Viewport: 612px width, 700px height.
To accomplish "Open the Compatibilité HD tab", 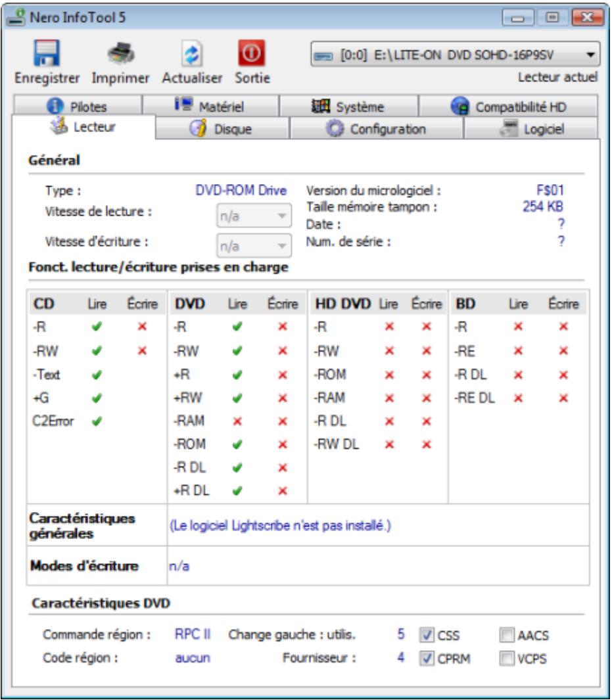I will coord(508,106).
